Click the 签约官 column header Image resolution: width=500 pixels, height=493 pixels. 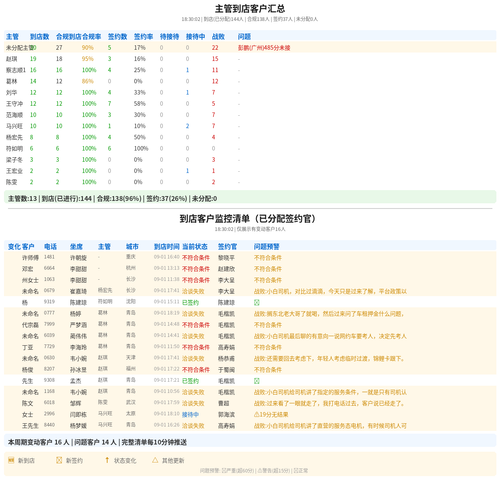click(x=227, y=247)
